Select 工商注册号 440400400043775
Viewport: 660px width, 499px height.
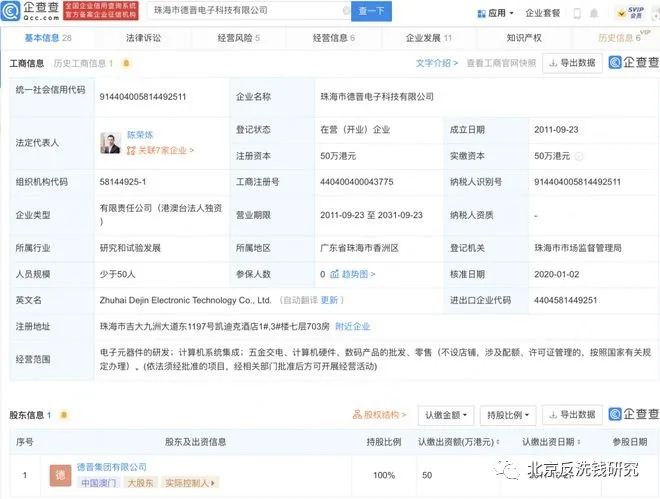point(357,182)
